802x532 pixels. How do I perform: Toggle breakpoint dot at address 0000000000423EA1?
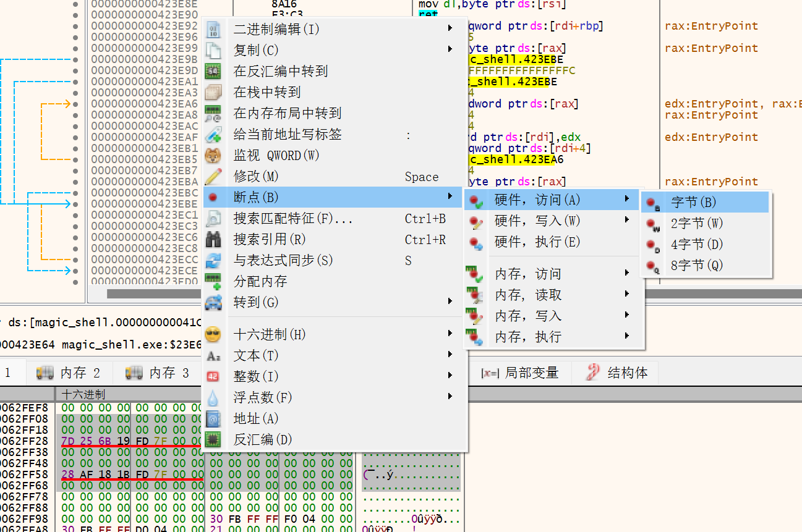(75, 82)
